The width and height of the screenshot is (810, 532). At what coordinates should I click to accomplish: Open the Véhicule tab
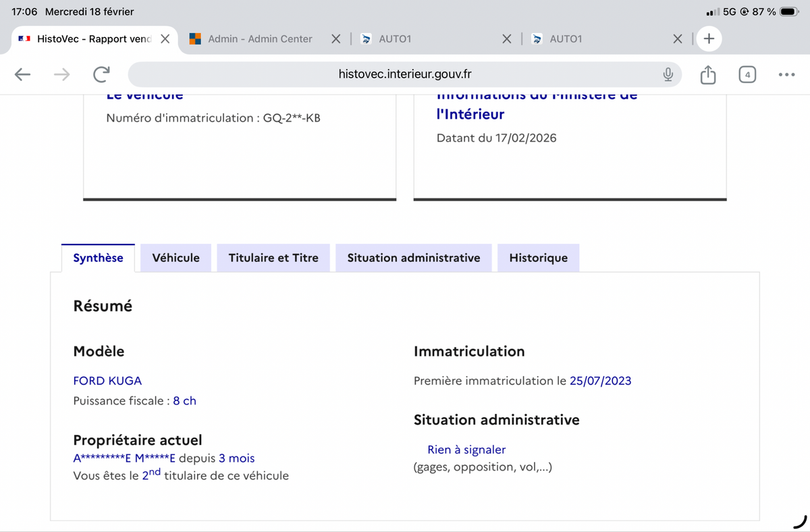175,258
